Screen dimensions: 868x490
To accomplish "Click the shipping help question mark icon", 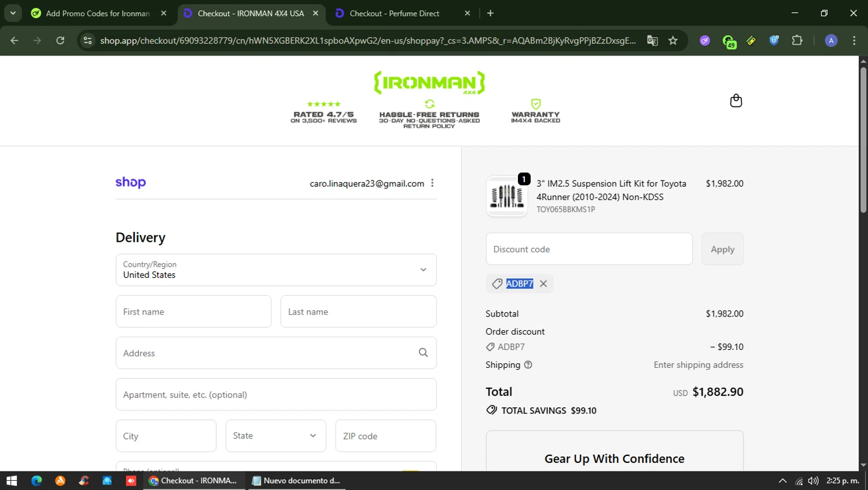I will point(528,365).
